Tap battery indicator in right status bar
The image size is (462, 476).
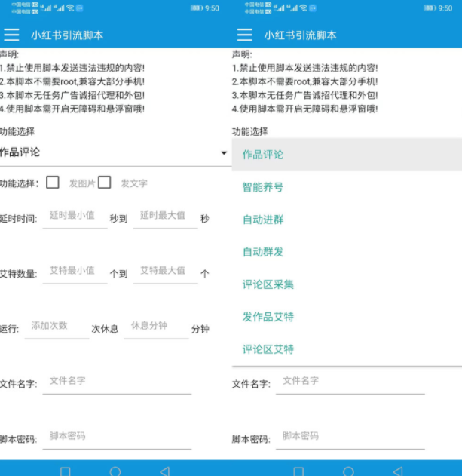click(430, 8)
